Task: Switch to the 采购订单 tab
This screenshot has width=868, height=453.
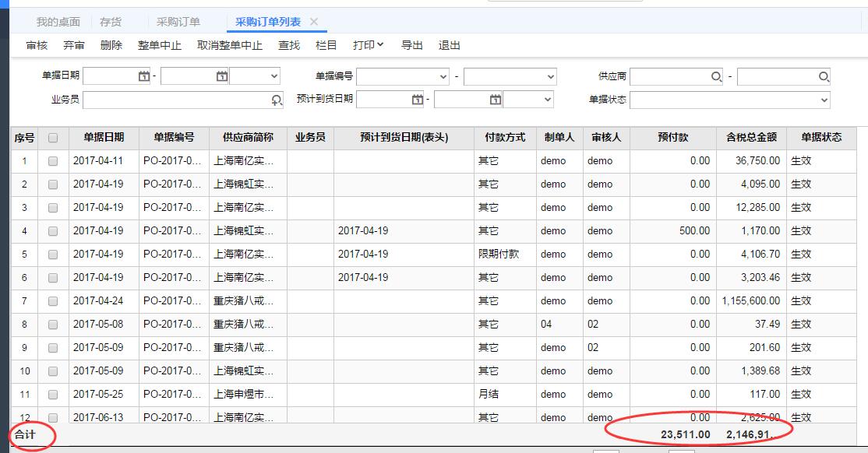Action: tap(178, 22)
